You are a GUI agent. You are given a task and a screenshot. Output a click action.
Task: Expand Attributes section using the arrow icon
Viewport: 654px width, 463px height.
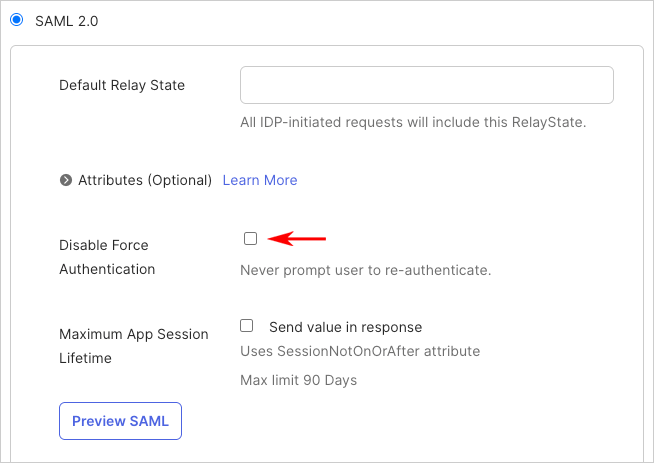(x=66, y=180)
